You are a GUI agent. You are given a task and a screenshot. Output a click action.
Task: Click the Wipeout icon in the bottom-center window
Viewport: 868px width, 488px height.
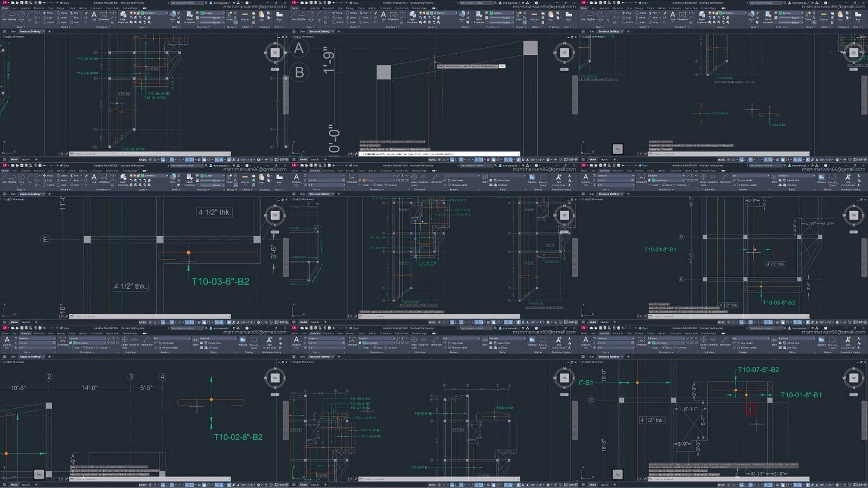point(532,341)
